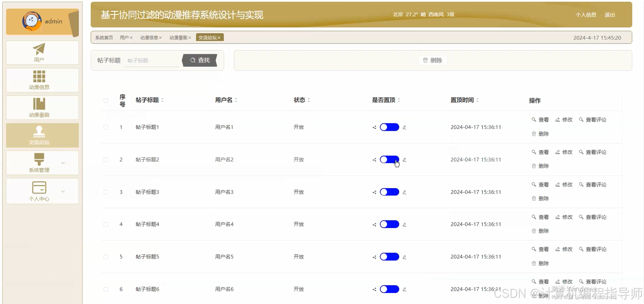Sort by the 帖子标题 column arrows
The width and height of the screenshot is (644, 304).
click(162, 100)
